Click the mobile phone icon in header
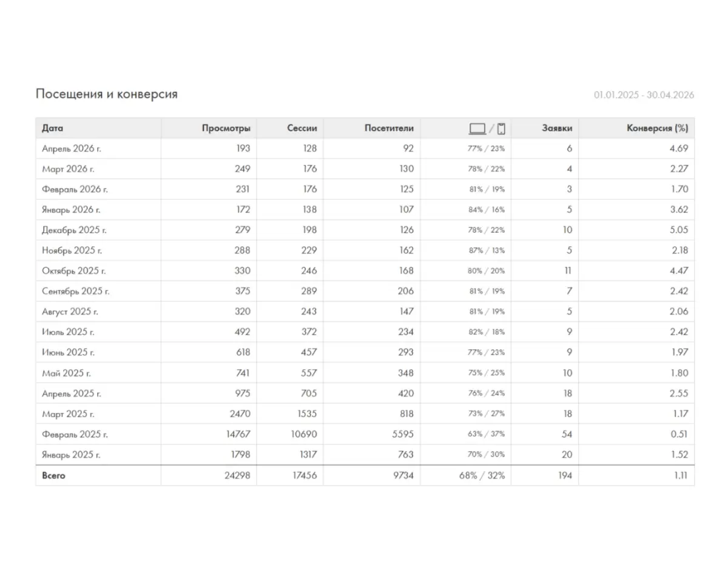 pos(501,129)
